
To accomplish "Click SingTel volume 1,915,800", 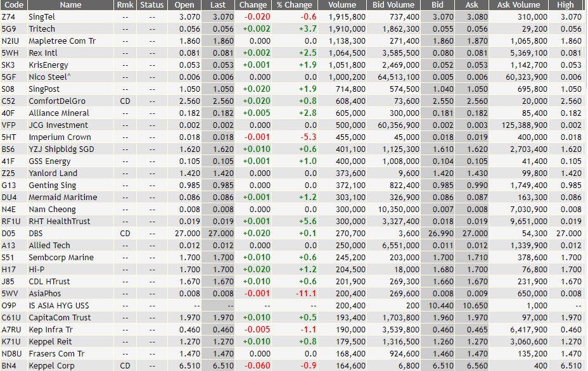I will click(347, 17).
